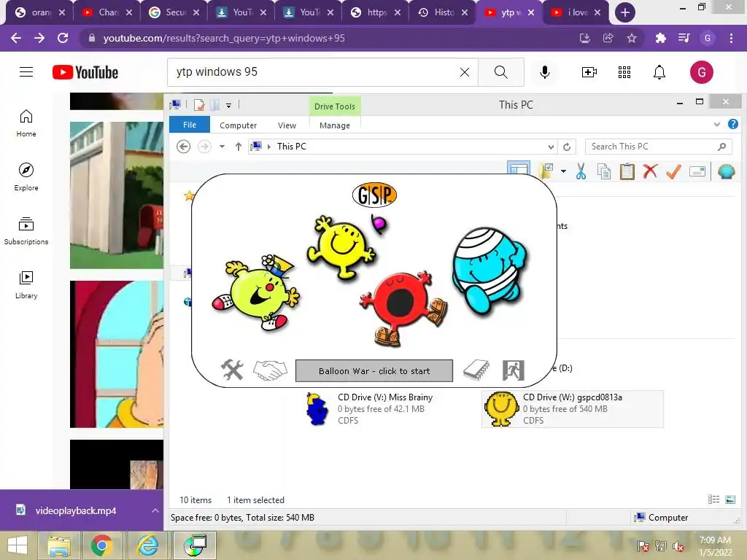
Task: Expand options chevron for videoplayback.mp4
Action: point(155,510)
